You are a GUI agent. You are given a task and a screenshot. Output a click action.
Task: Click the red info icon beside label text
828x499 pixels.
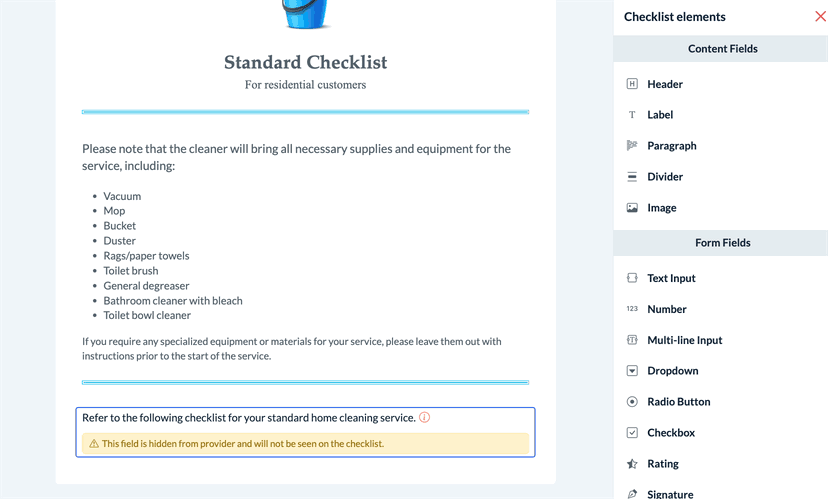[x=425, y=417]
